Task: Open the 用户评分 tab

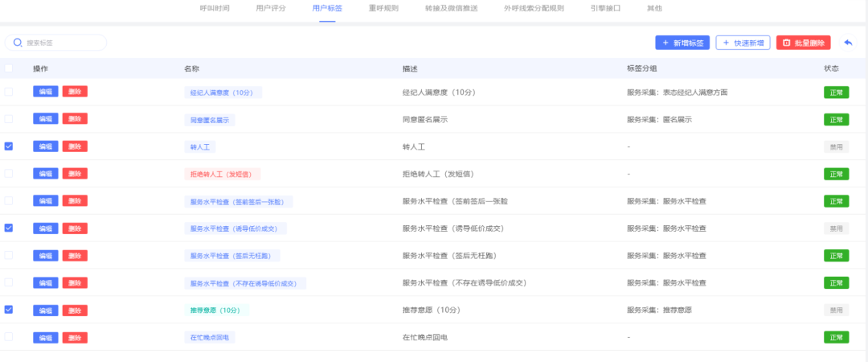Action: (x=272, y=8)
